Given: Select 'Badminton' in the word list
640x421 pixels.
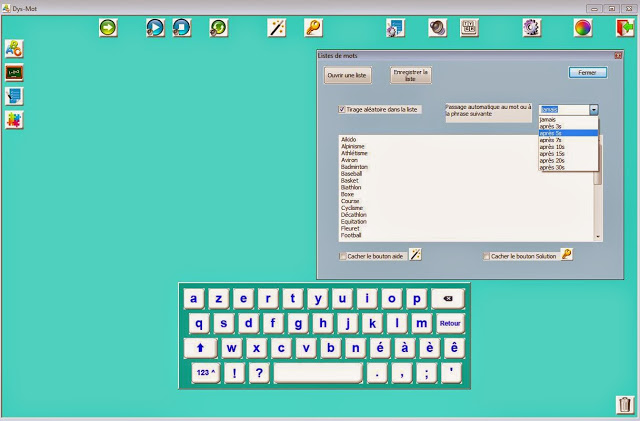Looking at the screenshot, I should [354, 166].
